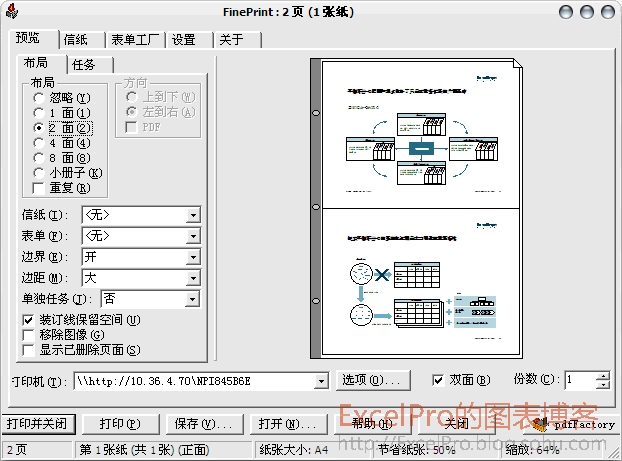Select the 布局 sub-tab
Viewport: 622px width, 461px height.
(x=42, y=63)
